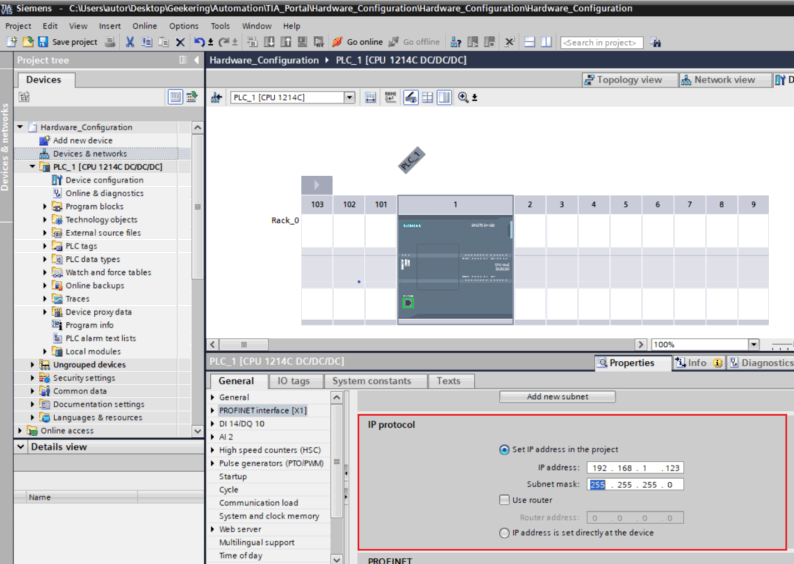The width and height of the screenshot is (794, 564).
Task: Click the New project icon
Action: tap(11, 42)
